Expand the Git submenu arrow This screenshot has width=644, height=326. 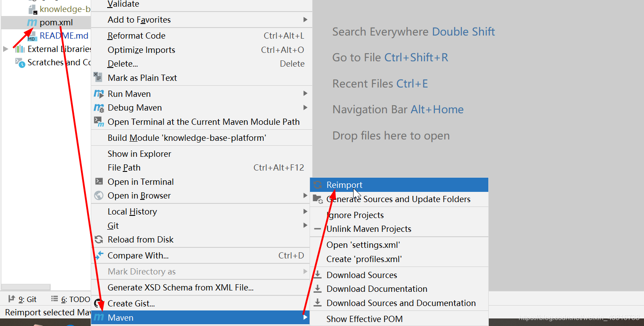click(x=305, y=225)
